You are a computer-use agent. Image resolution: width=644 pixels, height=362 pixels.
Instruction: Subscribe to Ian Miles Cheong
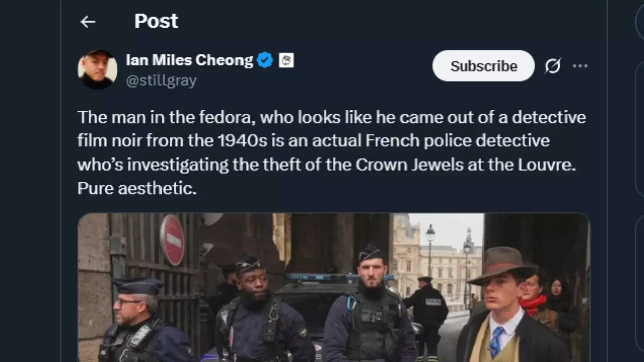coord(483,66)
